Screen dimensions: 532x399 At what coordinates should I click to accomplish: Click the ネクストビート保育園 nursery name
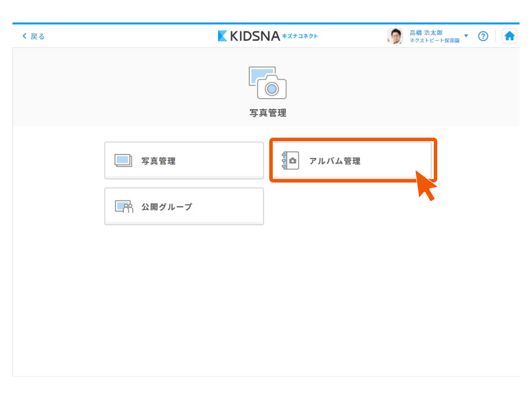434,40
